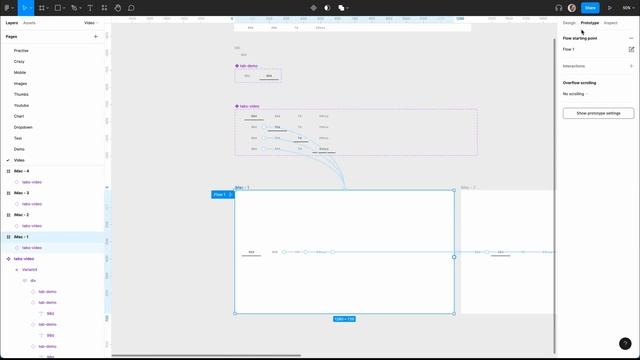
Task: Open shape tools dropdown arrow
Action: [x=64, y=8]
